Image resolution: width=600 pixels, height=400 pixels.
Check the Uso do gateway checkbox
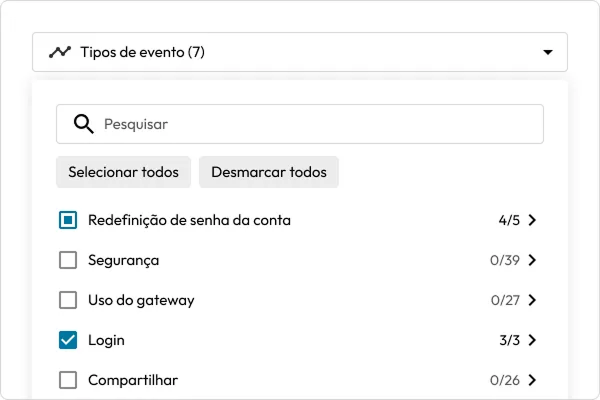[x=68, y=300]
